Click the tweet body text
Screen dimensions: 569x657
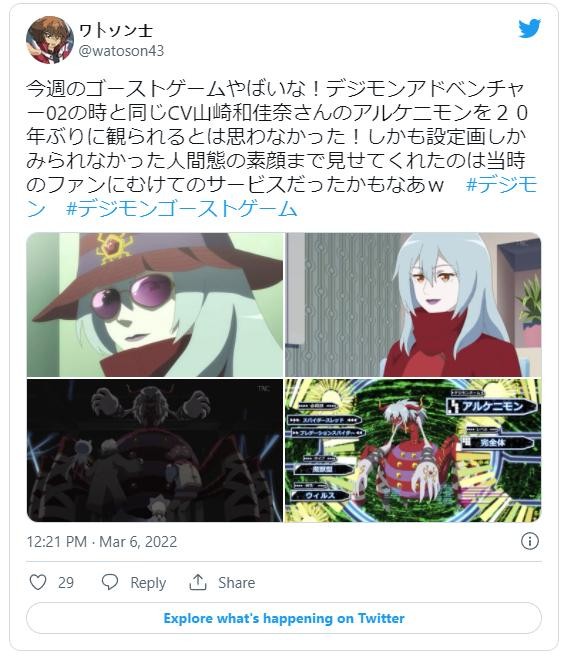pos(282,148)
